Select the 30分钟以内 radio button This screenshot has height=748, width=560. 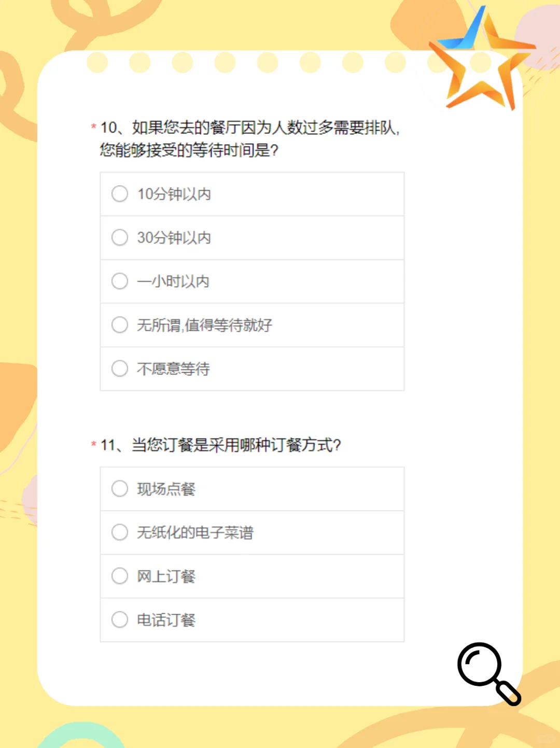[x=120, y=237]
